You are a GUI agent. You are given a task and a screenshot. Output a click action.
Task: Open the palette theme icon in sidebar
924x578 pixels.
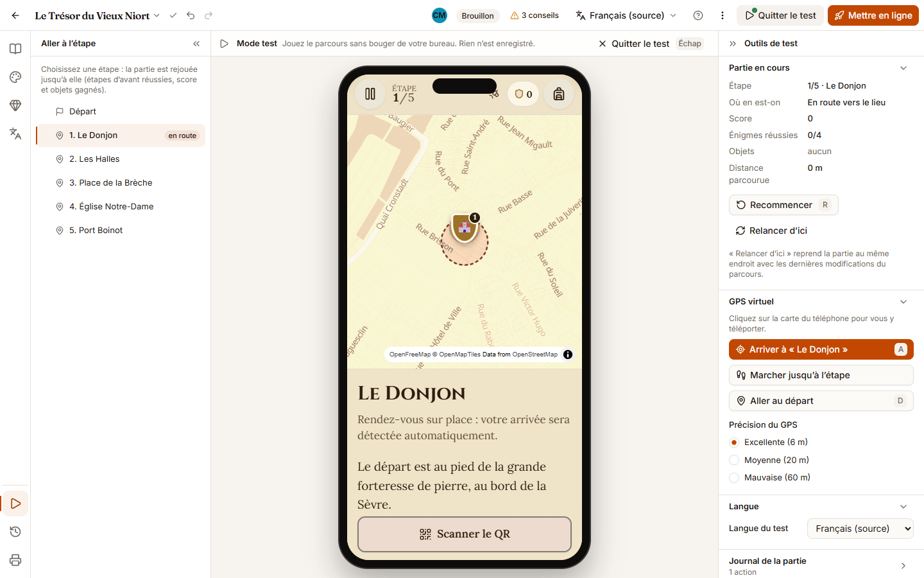point(15,77)
